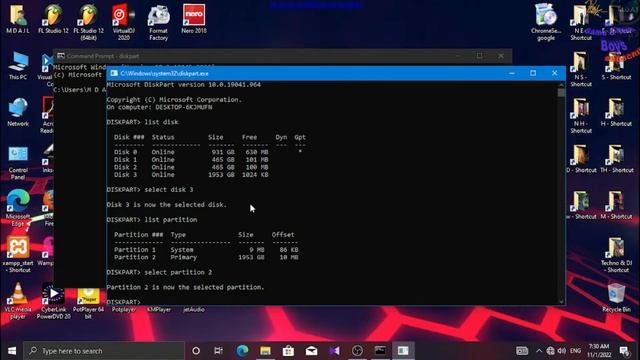Open the N H Shortcut folder icon
Image resolution: width=640 pixels, height=360 pixels.
tap(581, 116)
